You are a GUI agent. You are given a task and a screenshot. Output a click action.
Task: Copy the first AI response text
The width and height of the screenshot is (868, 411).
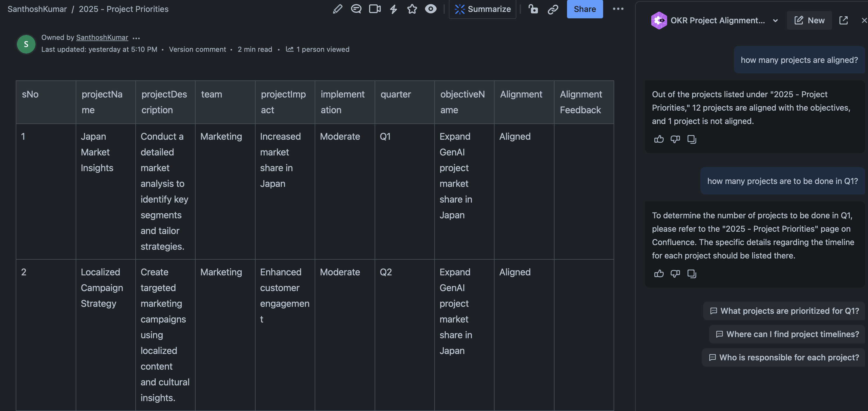click(x=691, y=139)
